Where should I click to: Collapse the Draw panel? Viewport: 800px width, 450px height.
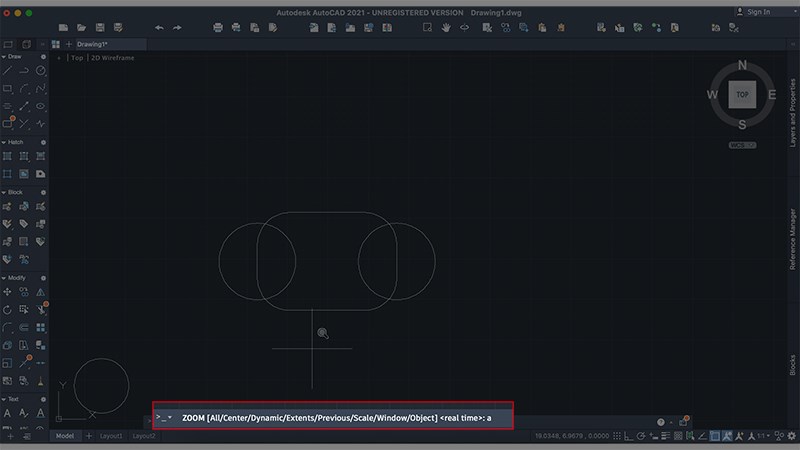point(4,57)
